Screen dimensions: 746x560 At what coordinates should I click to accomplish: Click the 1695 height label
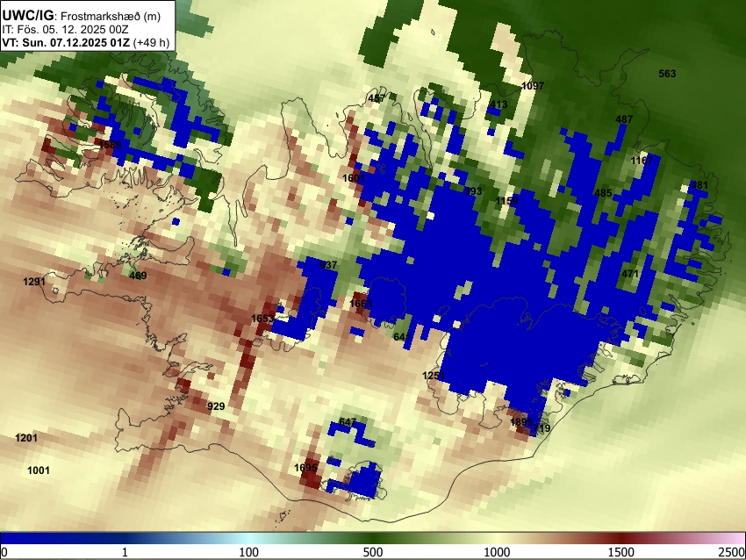305,468
